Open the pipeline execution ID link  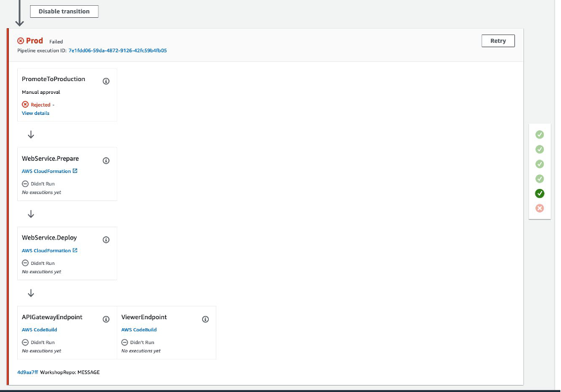coord(116,51)
